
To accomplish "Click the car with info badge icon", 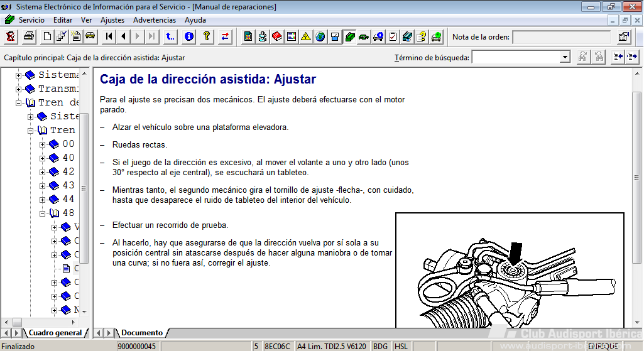I will pos(378,37).
